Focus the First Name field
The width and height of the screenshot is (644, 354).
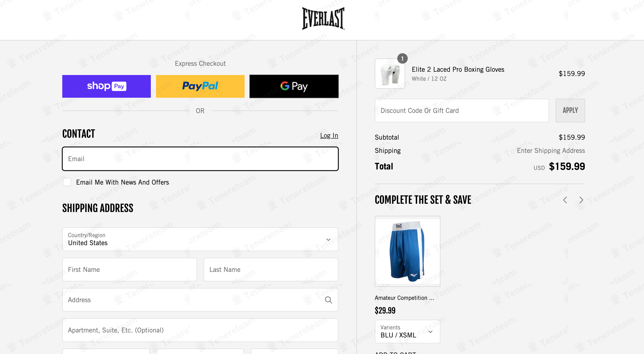[130, 270]
